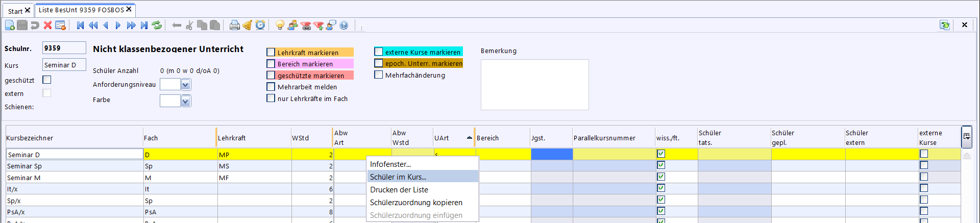Click the red funnel filter settings icon
The height and width of the screenshot is (223, 980).
tap(305, 25)
